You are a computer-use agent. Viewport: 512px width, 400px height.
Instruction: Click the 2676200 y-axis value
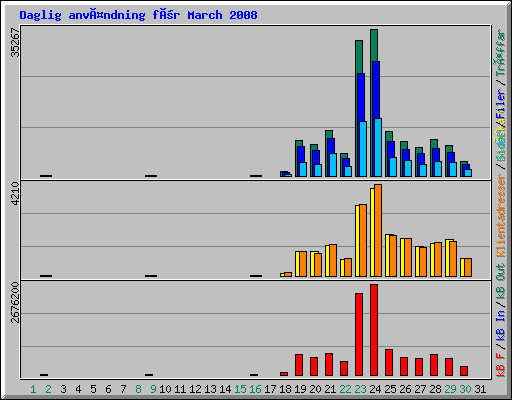(15, 303)
